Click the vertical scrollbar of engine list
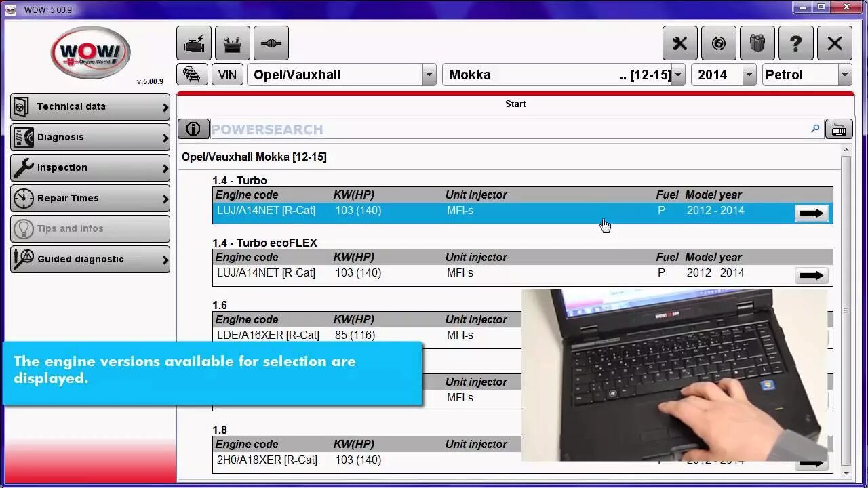868x488 pixels. coord(846,312)
